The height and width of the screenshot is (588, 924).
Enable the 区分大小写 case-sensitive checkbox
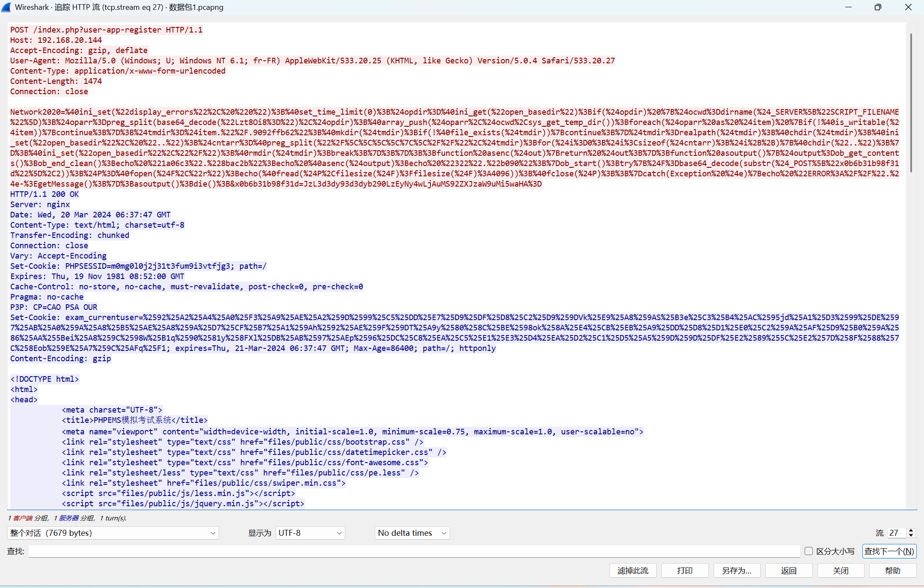coord(808,551)
